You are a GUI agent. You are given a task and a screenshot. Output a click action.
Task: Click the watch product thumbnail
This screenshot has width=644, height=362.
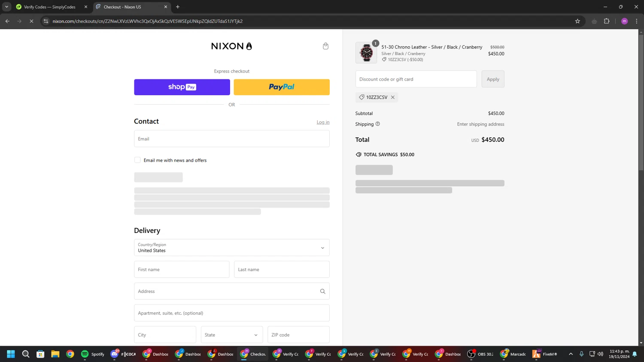click(366, 53)
